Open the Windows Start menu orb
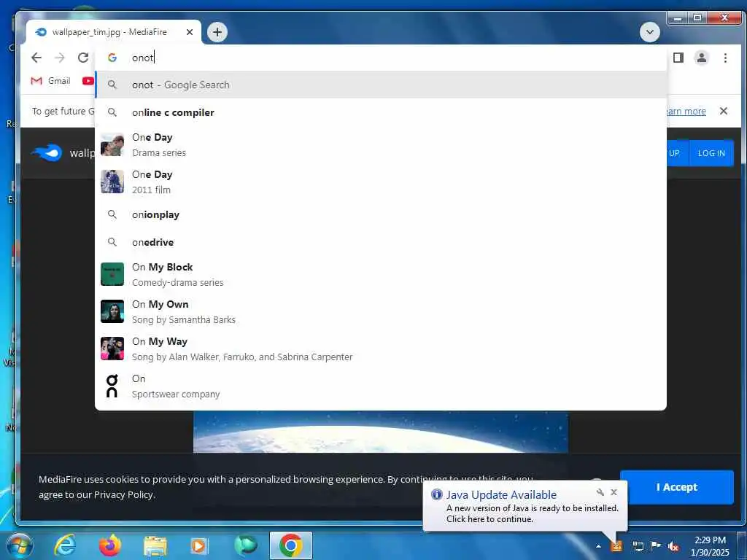Screen dimensions: 747x560 pos(20,545)
